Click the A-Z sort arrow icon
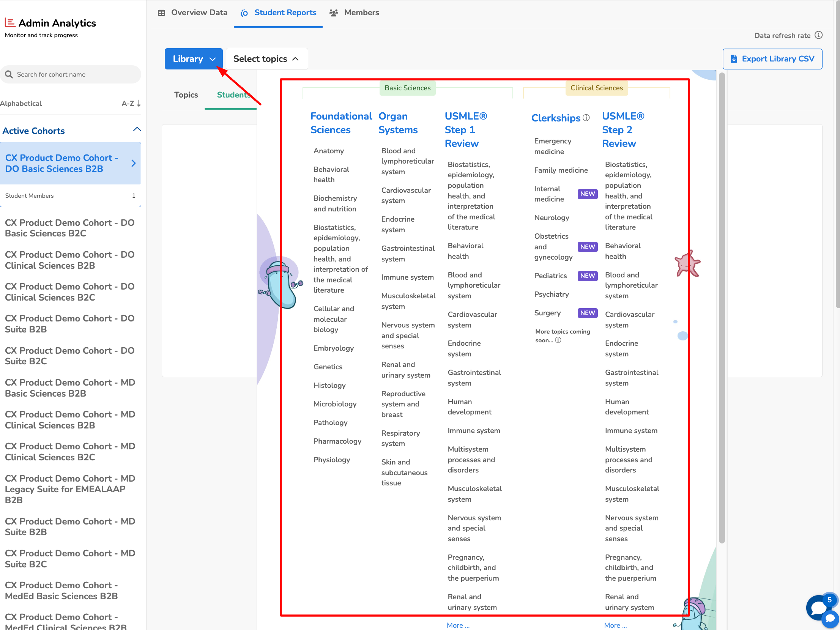 139,103
